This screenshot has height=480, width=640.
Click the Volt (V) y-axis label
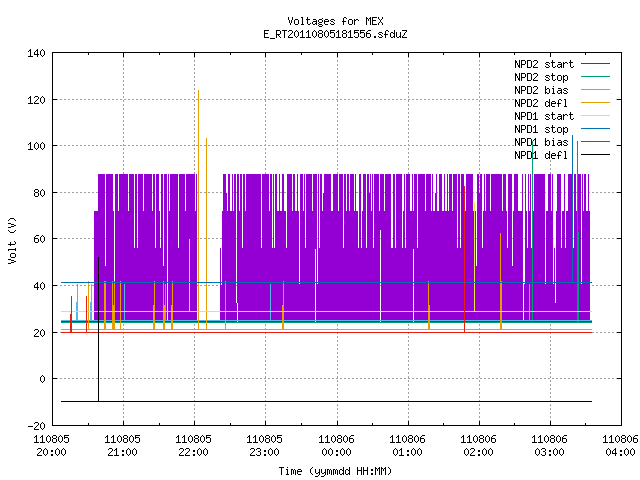point(13,240)
